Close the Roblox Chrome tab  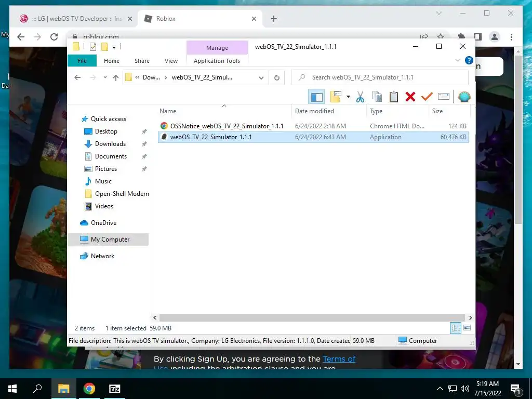tap(254, 19)
